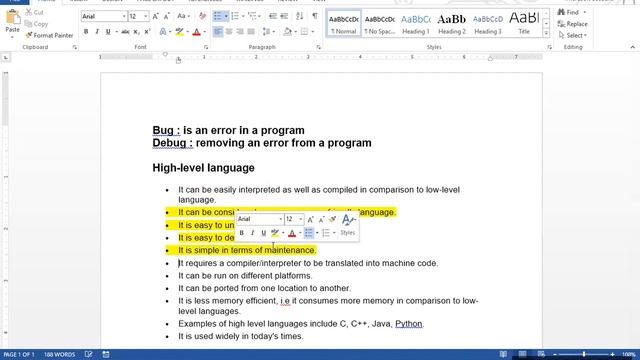The width and height of the screenshot is (640, 360).
Task: Click the tab selector at the ruler's left end
Action: [6, 58]
